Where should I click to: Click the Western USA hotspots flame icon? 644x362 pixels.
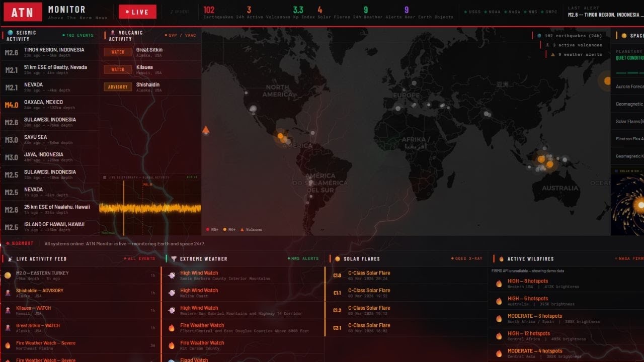coord(499,284)
